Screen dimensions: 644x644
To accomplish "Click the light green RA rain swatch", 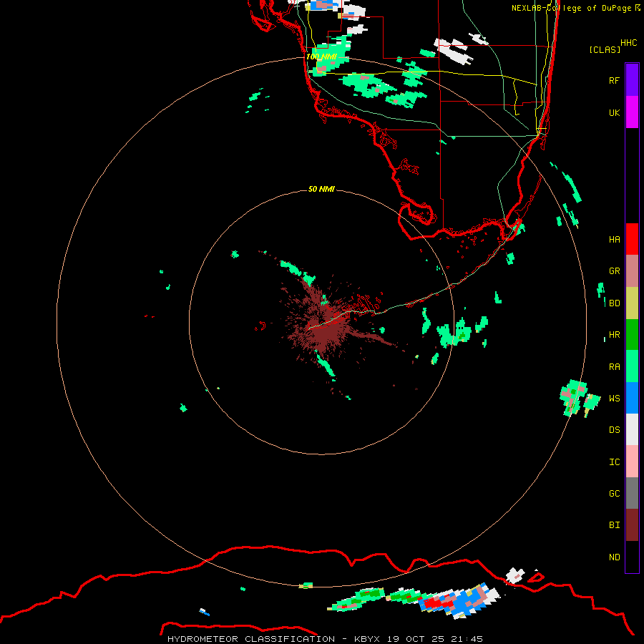I will (x=632, y=366).
